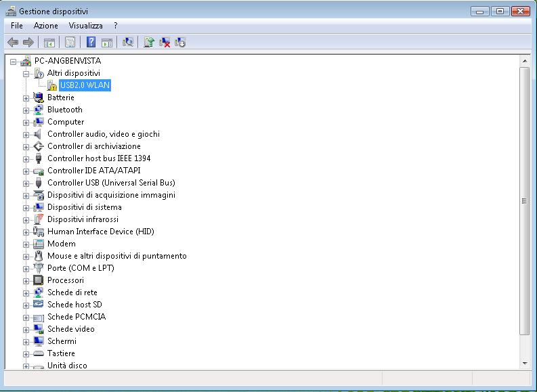Collapse the Altri dispositivi node
Viewport: 537px width, 392px height.
[26, 74]
